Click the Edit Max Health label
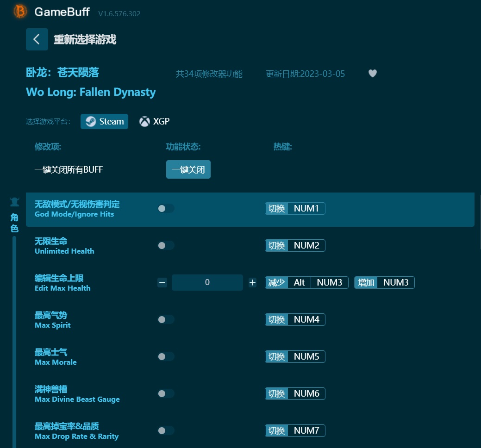The width and height of the screenshot is (481, 448). pyautogui.click(x=62, y=288)
